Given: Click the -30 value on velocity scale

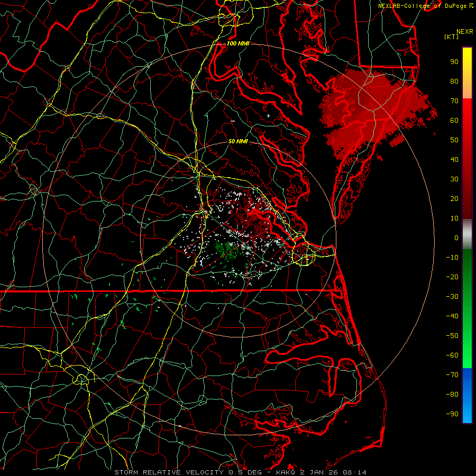Looking at the screenshot, I should pyautogui.click(x=452, y=297).
